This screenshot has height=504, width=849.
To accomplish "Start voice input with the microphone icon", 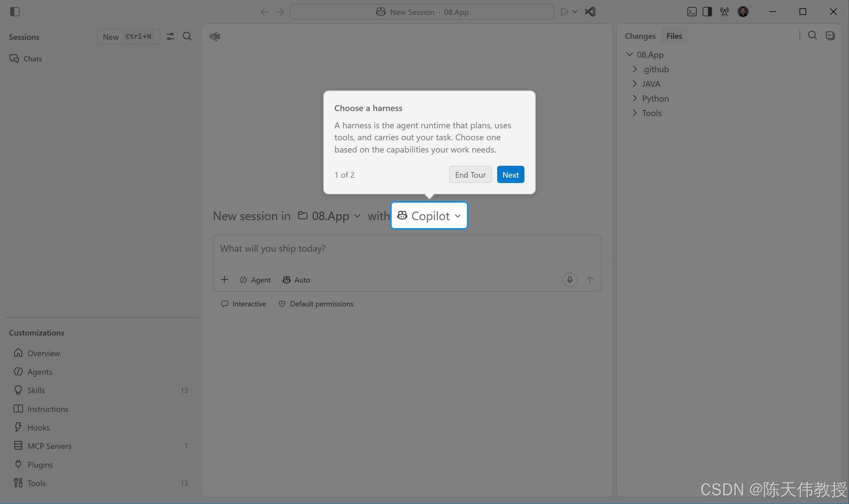I will coord(570,280).
